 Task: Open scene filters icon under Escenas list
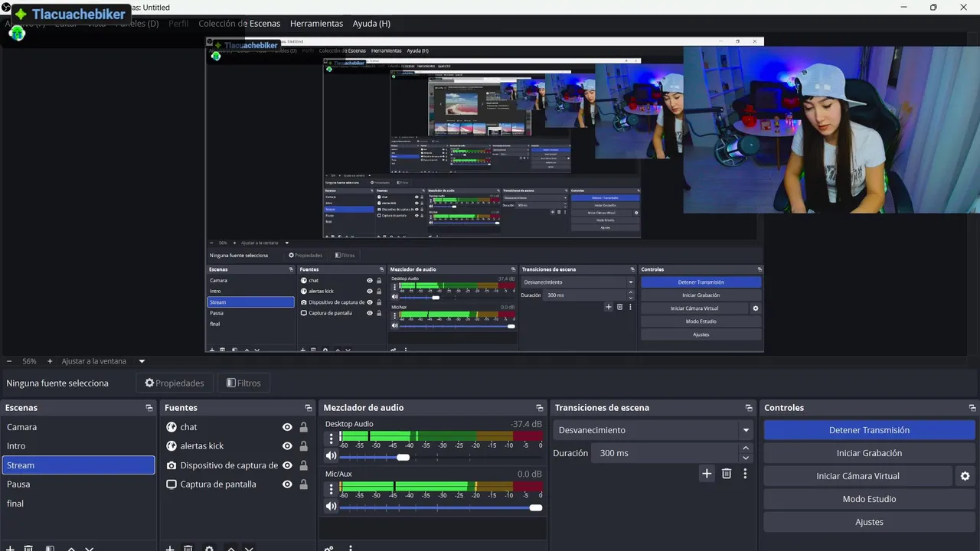coord(50,548)
